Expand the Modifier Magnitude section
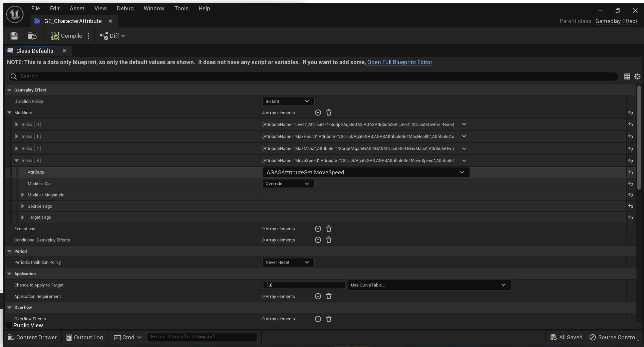Image resolution: width=644 pixels, height=347 pixels. pos(23,195)
